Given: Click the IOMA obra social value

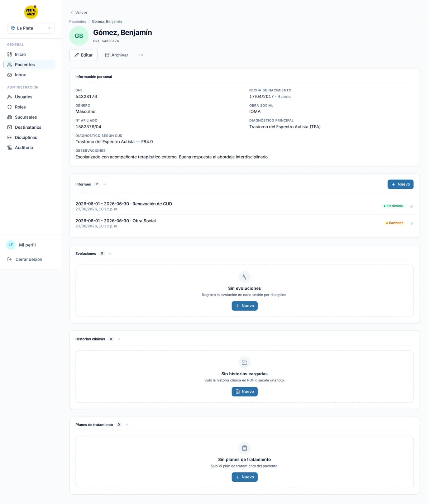Looking at the screenshot, I should (255, 111).
